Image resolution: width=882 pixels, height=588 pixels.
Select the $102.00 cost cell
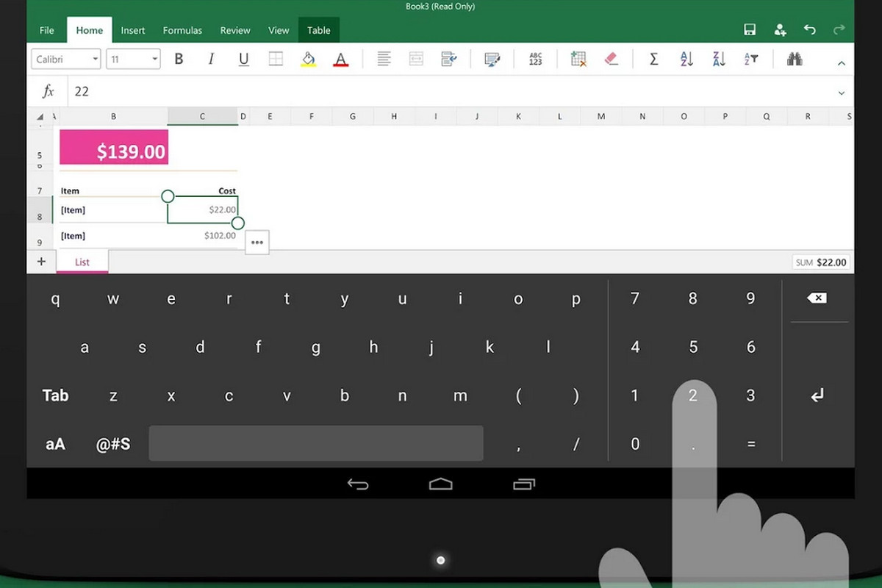pyautogui.click(x=203, y=236)
